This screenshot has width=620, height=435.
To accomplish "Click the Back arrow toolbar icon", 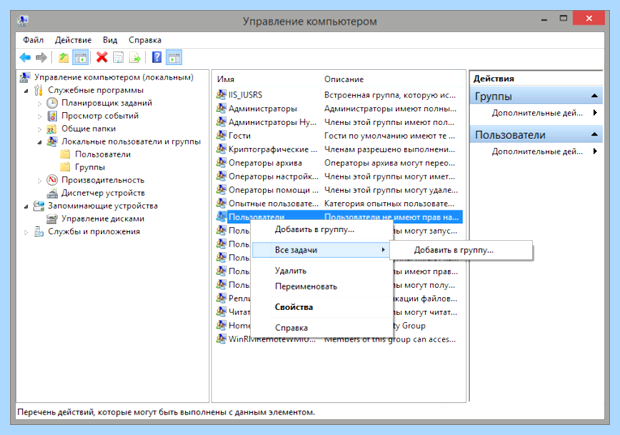I will click(25, 58).
